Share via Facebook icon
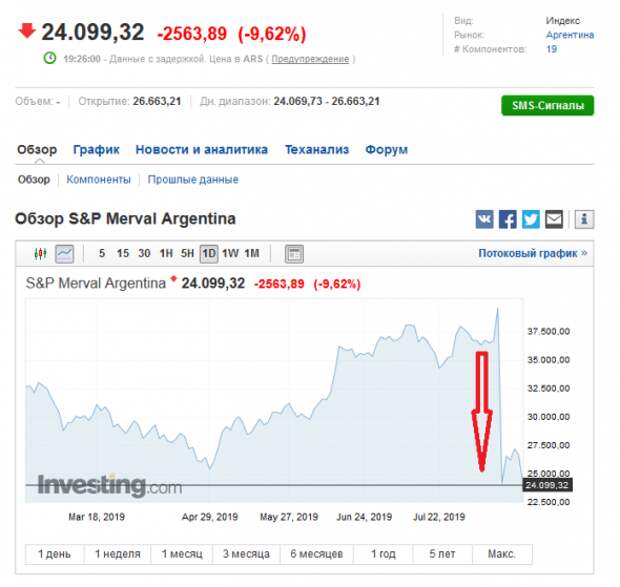Image resolution: width=620 pixels, height=587 pixels. click(508, 219)
